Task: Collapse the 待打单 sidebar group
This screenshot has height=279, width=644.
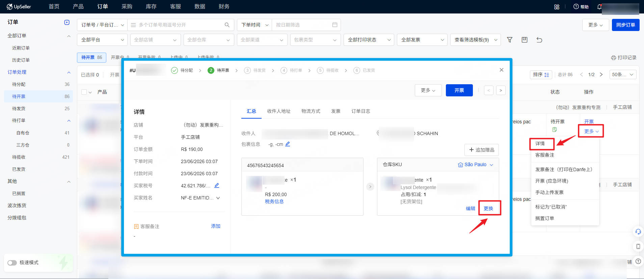Action: pos(69,121)
